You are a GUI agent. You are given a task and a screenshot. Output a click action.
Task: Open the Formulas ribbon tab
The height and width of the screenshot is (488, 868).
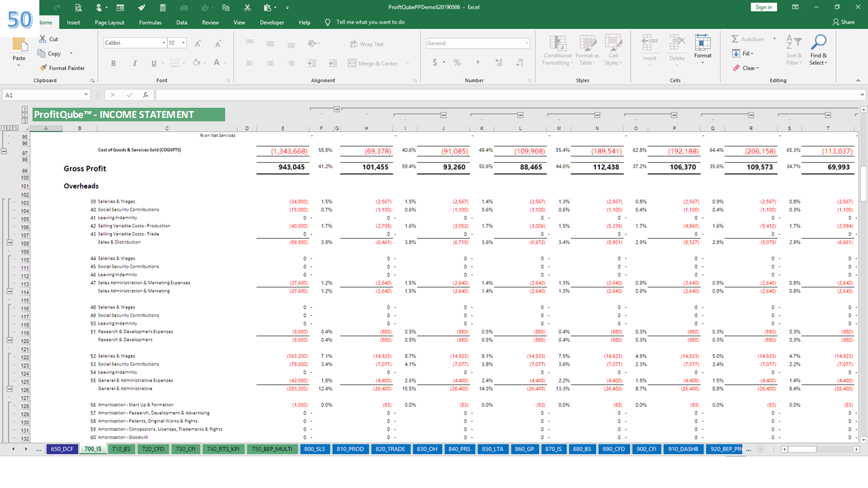click(151, 22)
